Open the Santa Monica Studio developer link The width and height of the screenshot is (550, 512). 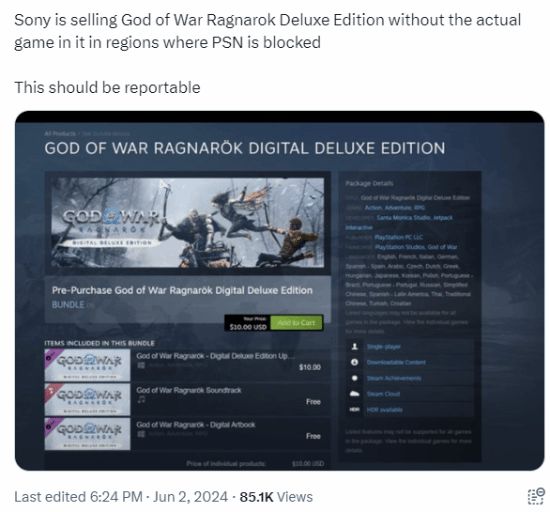click(x=400, y=217)
